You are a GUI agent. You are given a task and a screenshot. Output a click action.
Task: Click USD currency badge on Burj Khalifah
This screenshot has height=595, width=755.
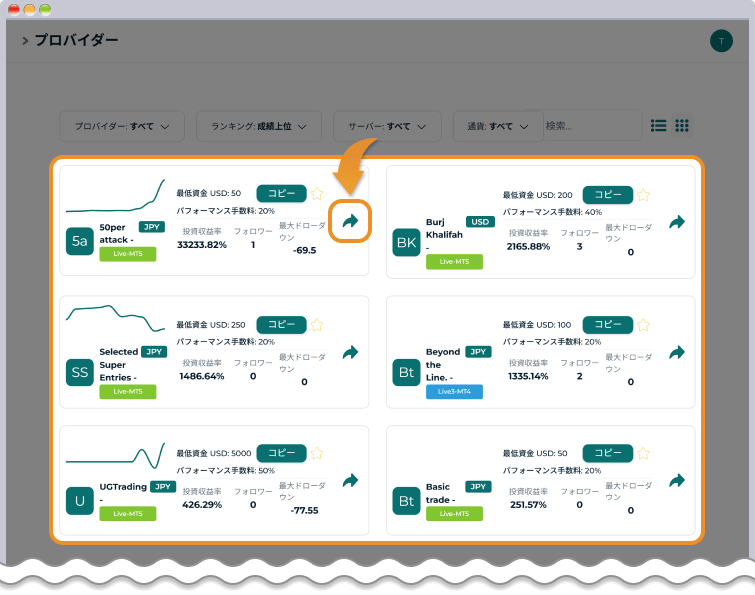coord(480,222)
